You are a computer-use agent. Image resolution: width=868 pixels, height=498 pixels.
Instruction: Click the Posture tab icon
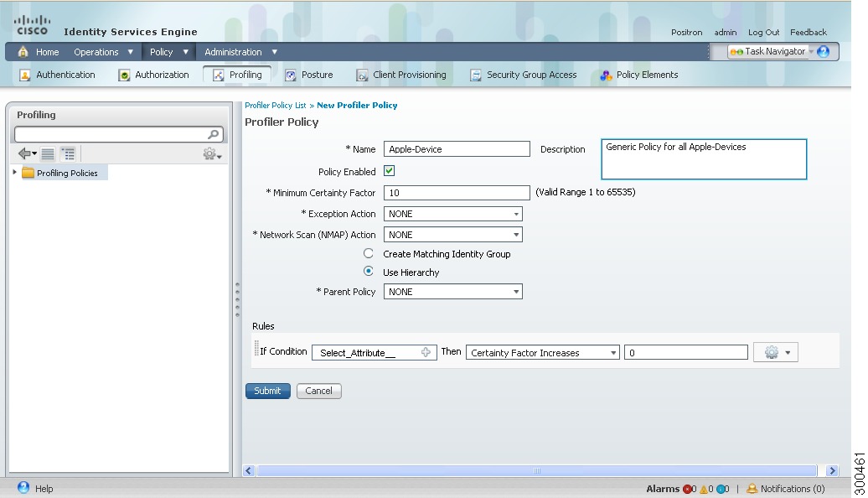pos(291,75)
